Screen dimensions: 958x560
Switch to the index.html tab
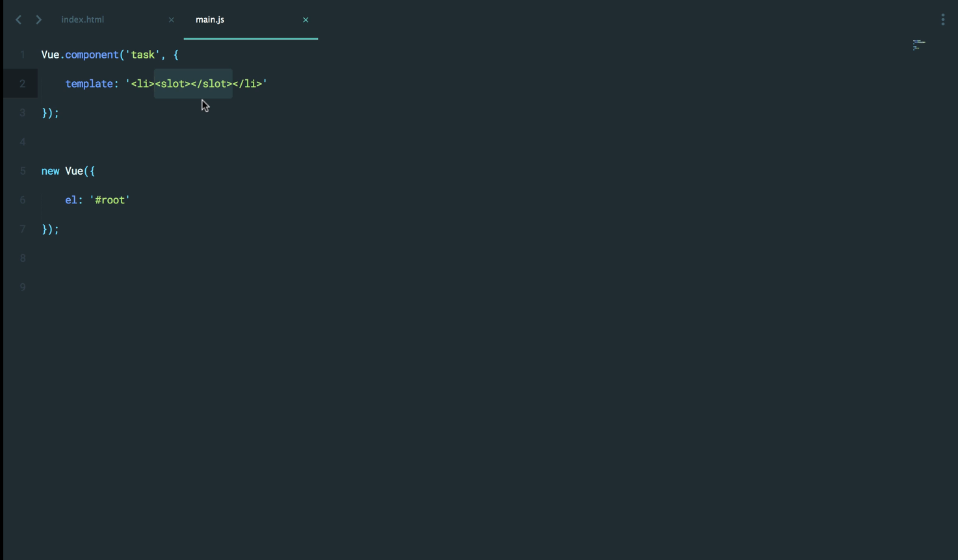[83, 19]
